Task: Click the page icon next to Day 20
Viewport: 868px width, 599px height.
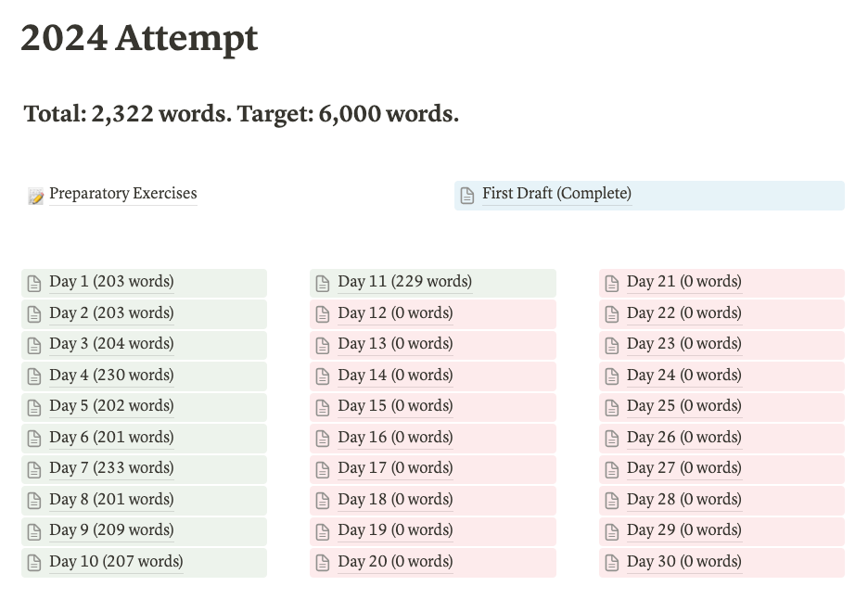Action: click(x=323, y=563)
